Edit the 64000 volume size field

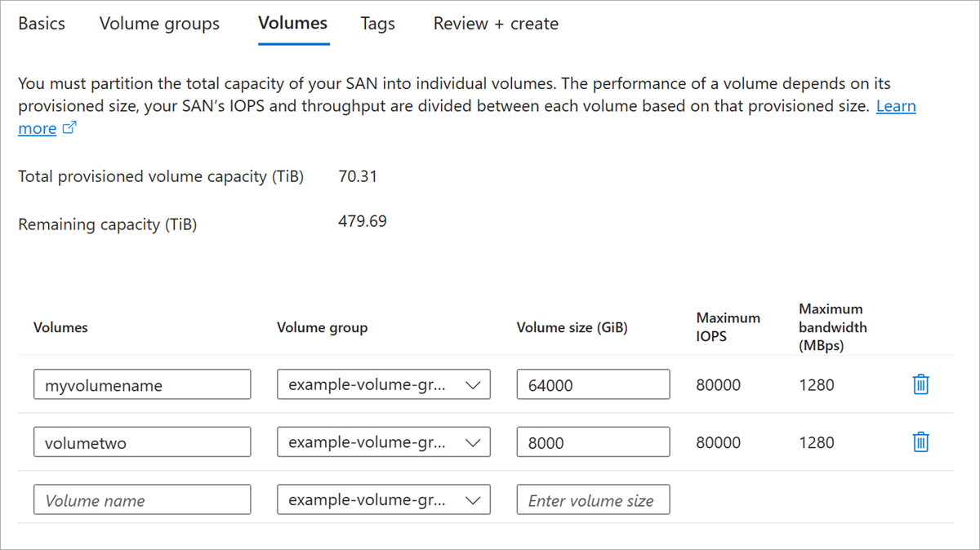pos(593,384)
